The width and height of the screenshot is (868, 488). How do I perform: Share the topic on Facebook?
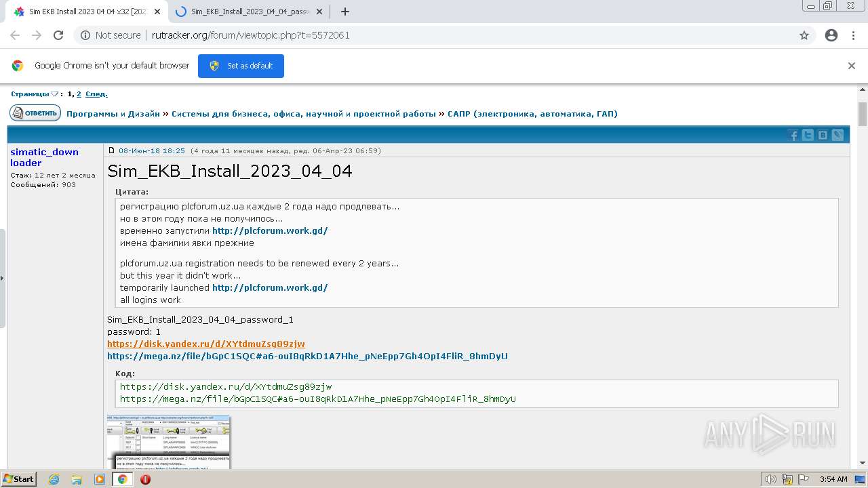click(x=793, y=135)
